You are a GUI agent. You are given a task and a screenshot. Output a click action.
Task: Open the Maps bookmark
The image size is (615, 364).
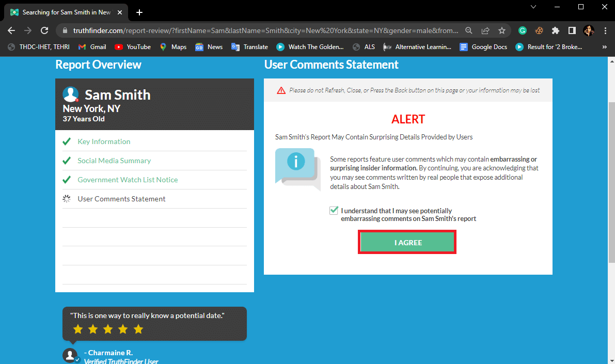point(173,47)
